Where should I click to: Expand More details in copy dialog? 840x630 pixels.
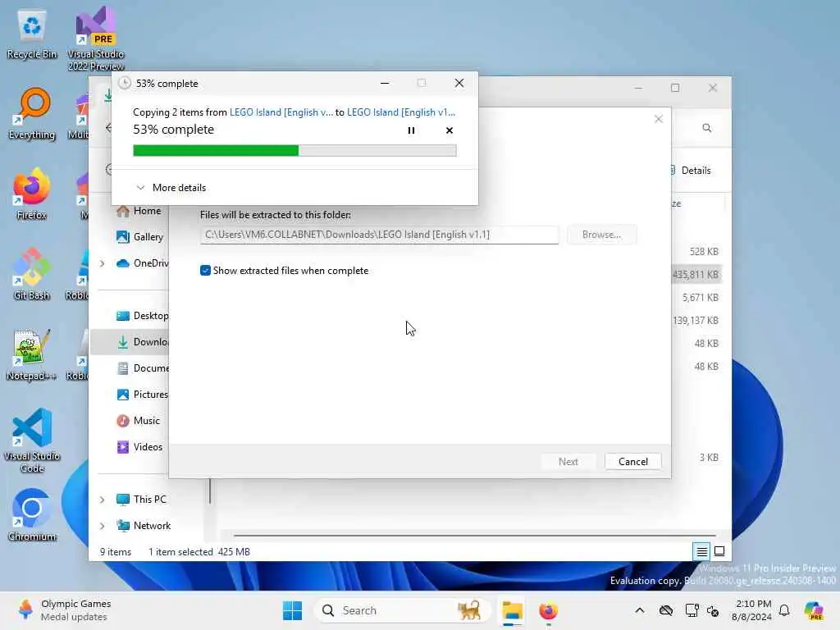click(171, 188)
